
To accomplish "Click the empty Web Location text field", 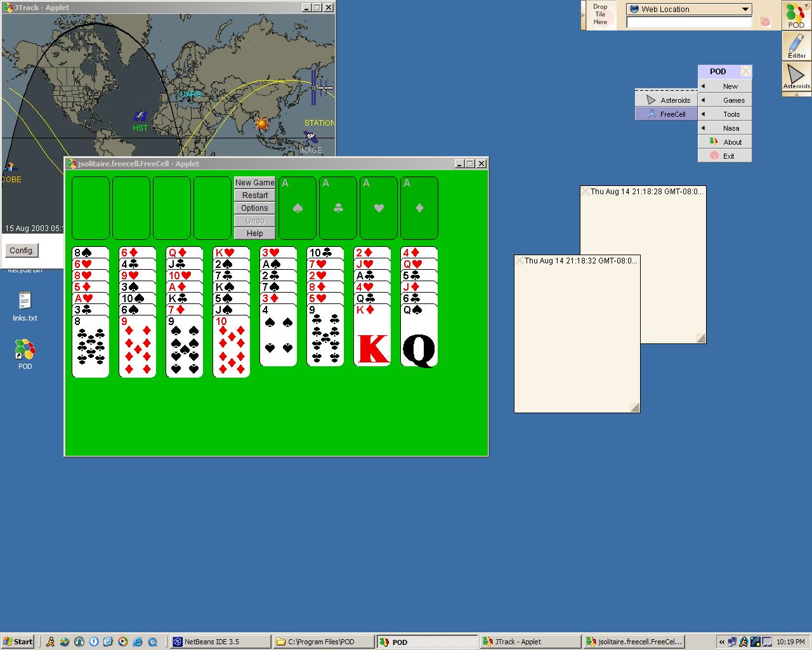I will (689, 22).
